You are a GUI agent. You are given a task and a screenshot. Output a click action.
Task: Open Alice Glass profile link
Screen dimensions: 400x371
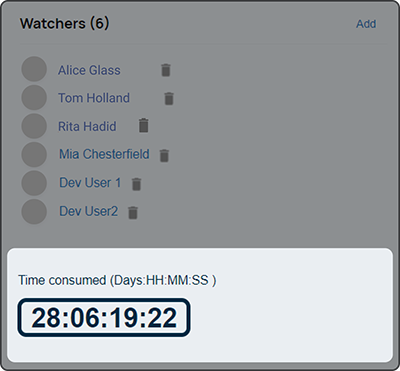89,70
